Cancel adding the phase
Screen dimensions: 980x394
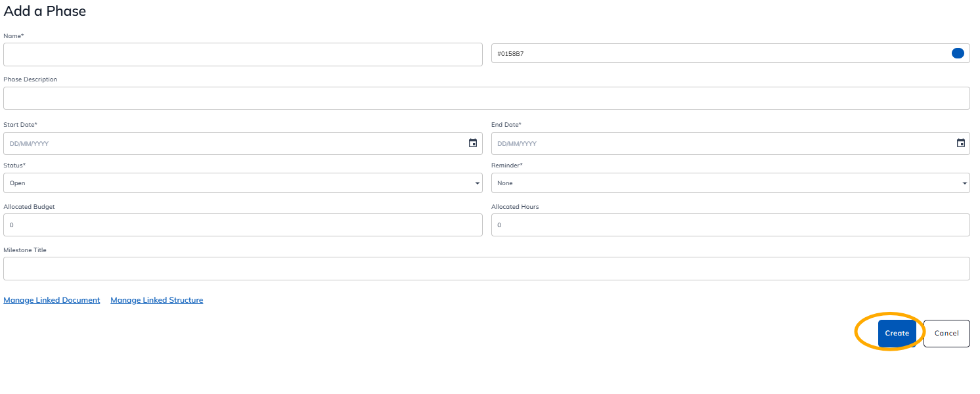click(x=947, y=334)
